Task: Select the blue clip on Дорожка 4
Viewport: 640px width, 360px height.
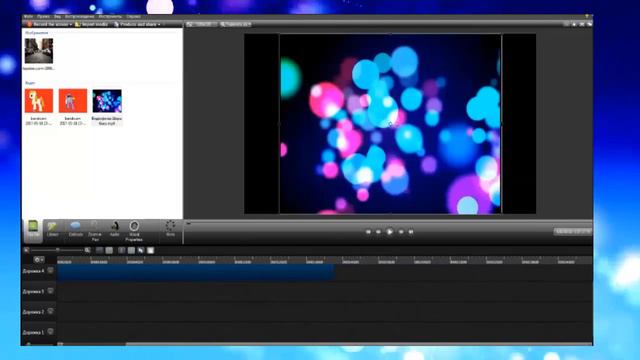Action: (x=196, y=272)
